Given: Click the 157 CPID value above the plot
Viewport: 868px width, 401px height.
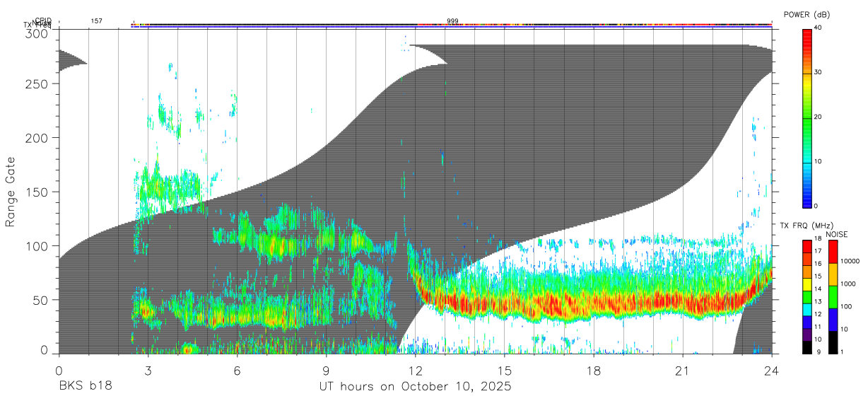Looking at the screenshot, I should [96, 21].
